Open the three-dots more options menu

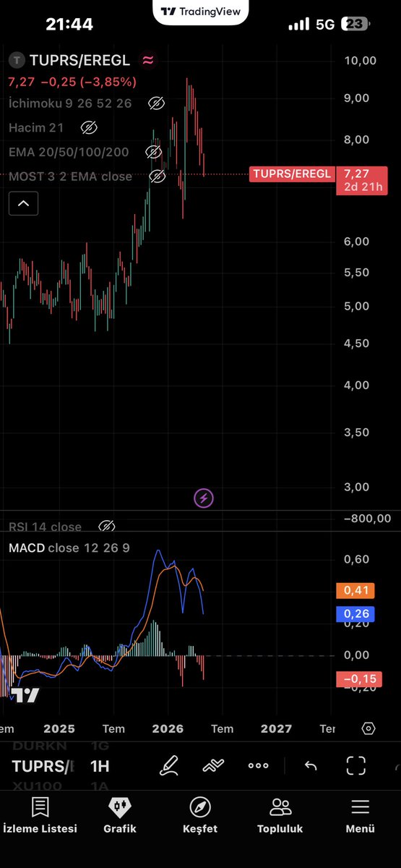coord(258,765)
